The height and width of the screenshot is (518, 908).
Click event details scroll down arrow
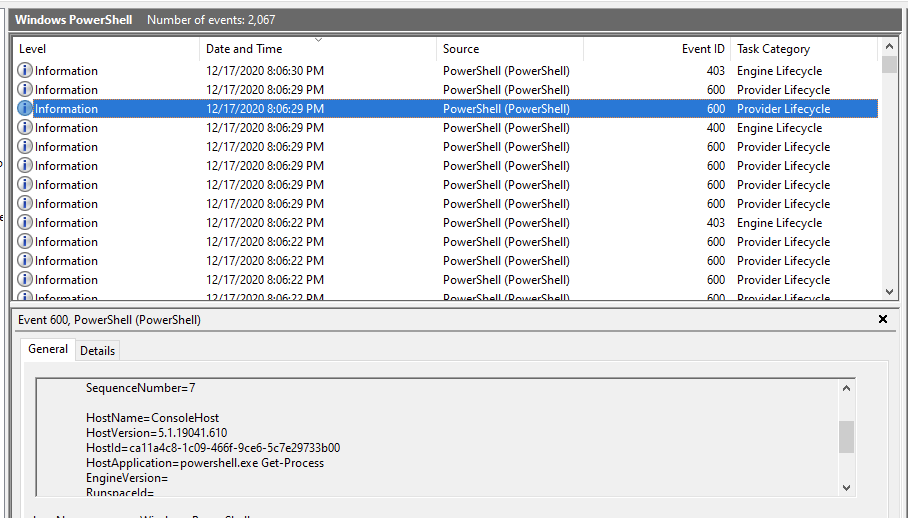[846, 488]
